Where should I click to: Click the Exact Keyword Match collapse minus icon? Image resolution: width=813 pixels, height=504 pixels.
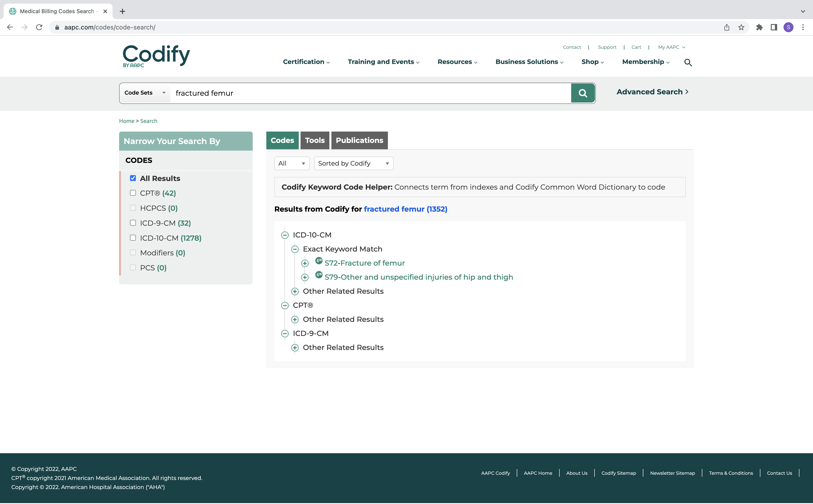[295, 249]
